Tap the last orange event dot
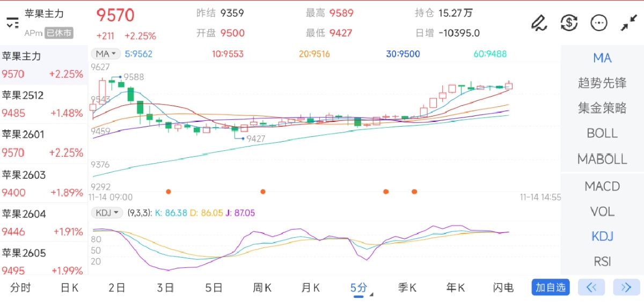The height and width of the screenshot is (307, 644). (414, 191)
